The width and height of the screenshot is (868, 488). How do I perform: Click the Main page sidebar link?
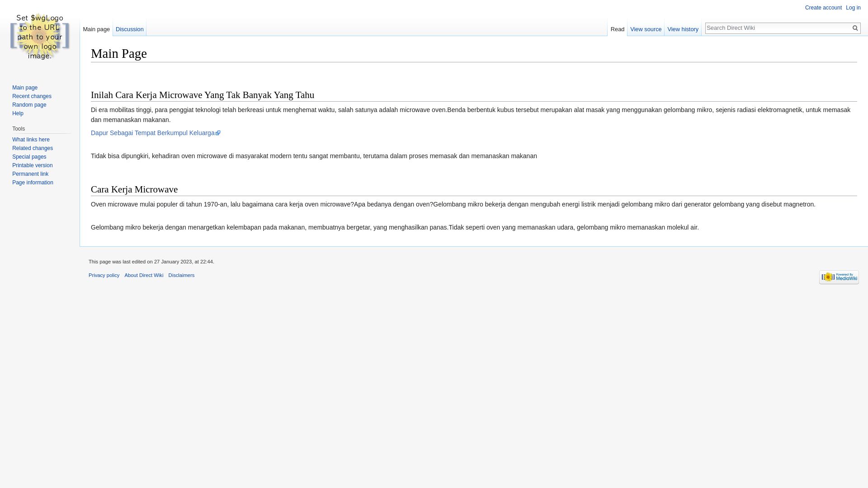click(24, 88)
